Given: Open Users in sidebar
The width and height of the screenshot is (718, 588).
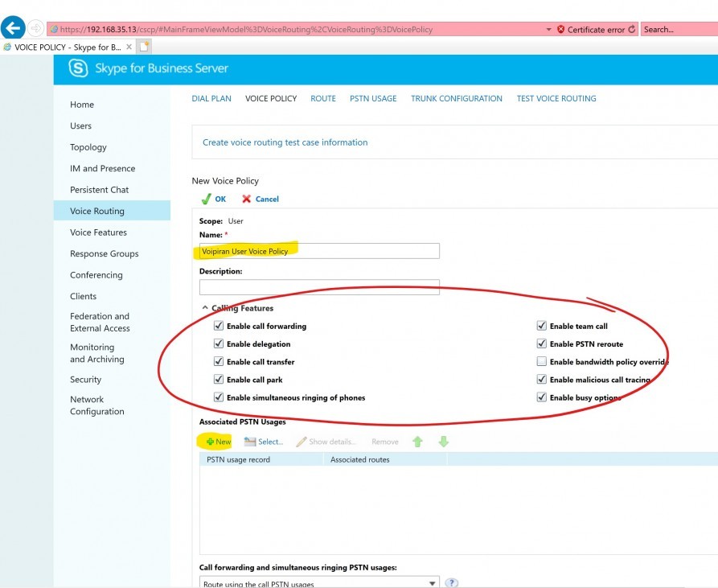Looking at the screenshot, I should (x=80, y=125).
